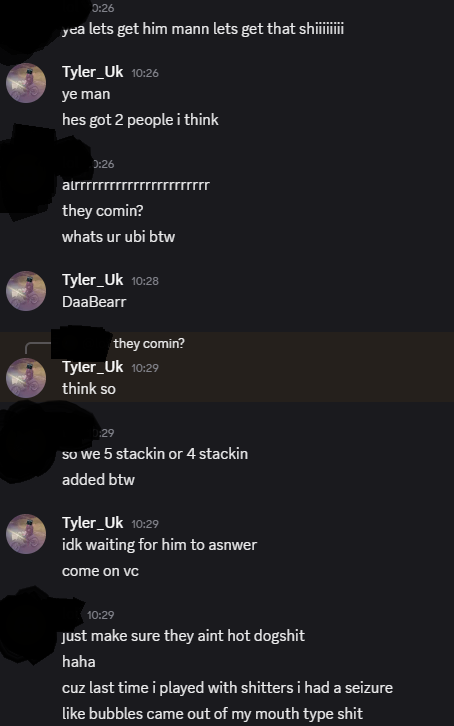Viewport: 454px width, 726px height.
Task: Click Tyler_Uk avatar on highlighted "think so" reply
Action: tap(26, 378)
